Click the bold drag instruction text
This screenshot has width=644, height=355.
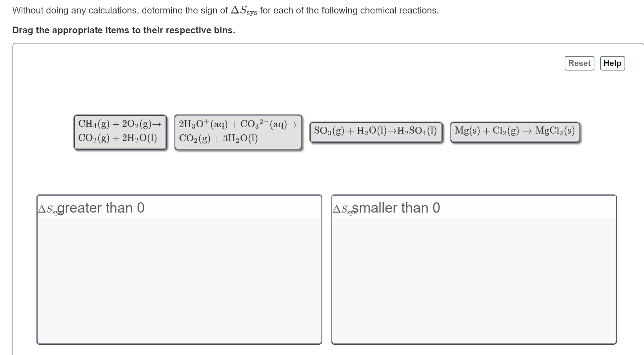[123, 30]
